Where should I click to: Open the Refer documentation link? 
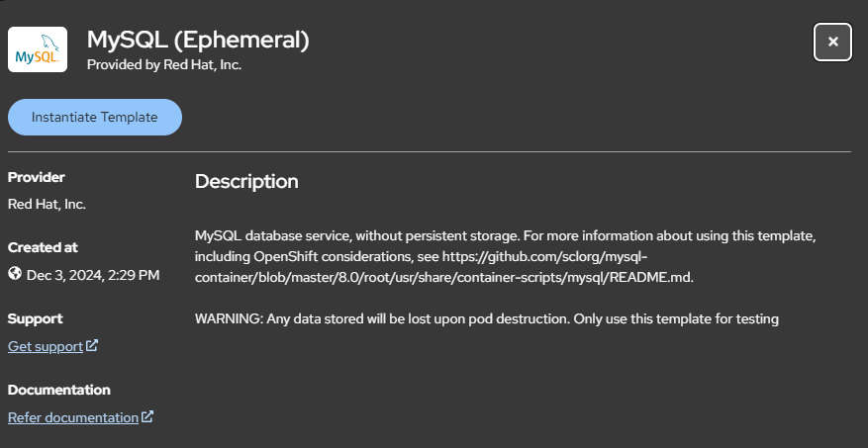coord(73,417)
